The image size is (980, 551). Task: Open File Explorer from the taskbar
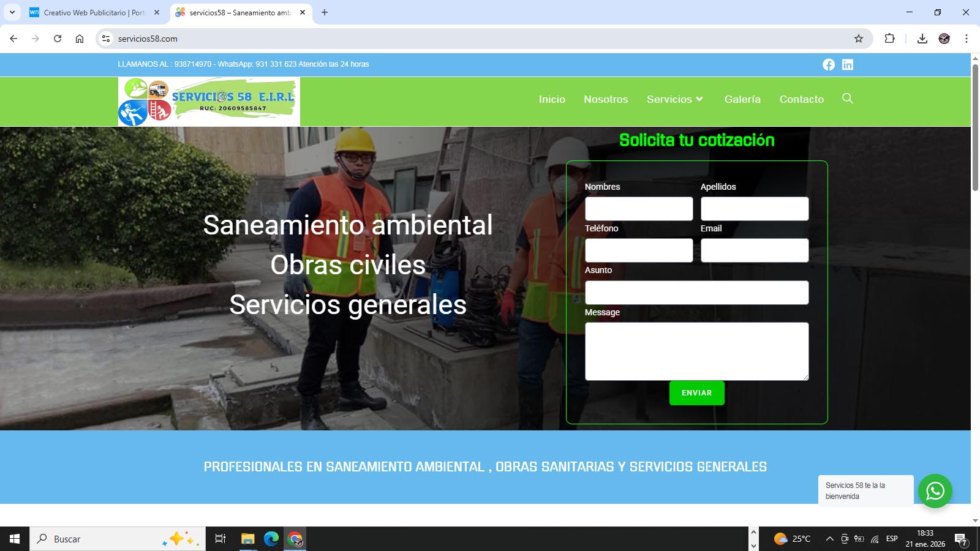(247, 539)
